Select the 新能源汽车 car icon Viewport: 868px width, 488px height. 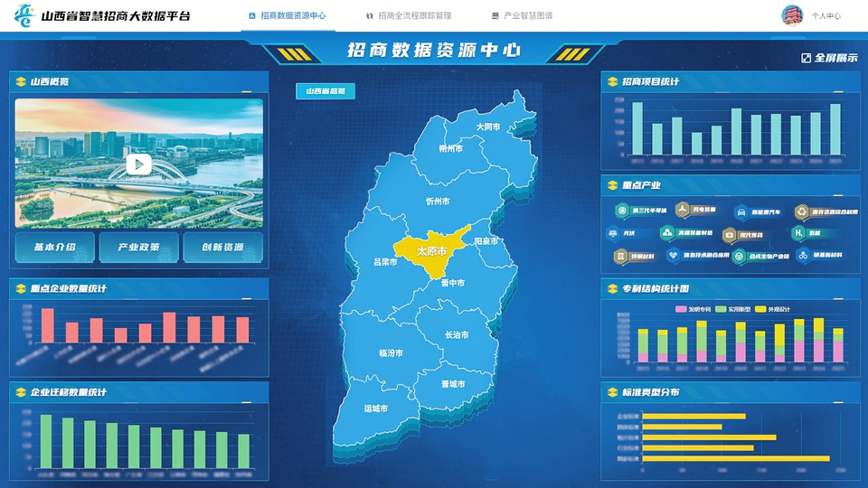pos(741,211)
